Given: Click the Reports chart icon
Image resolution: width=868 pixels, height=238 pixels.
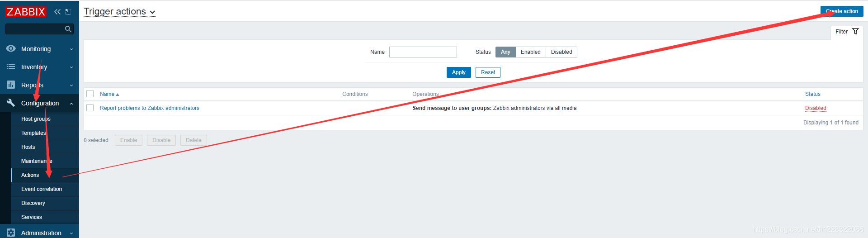Looking at the screenshot, I should [11, 85].
